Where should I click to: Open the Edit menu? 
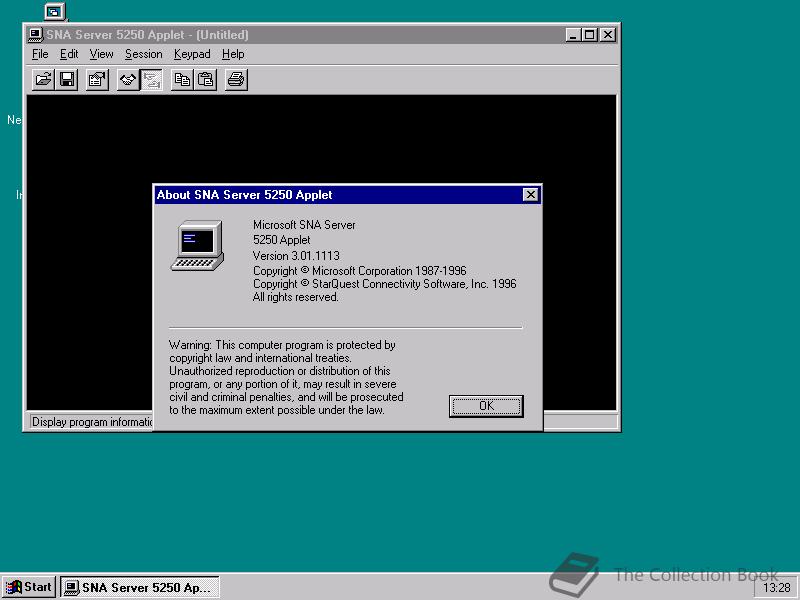[x=69, y=54]
